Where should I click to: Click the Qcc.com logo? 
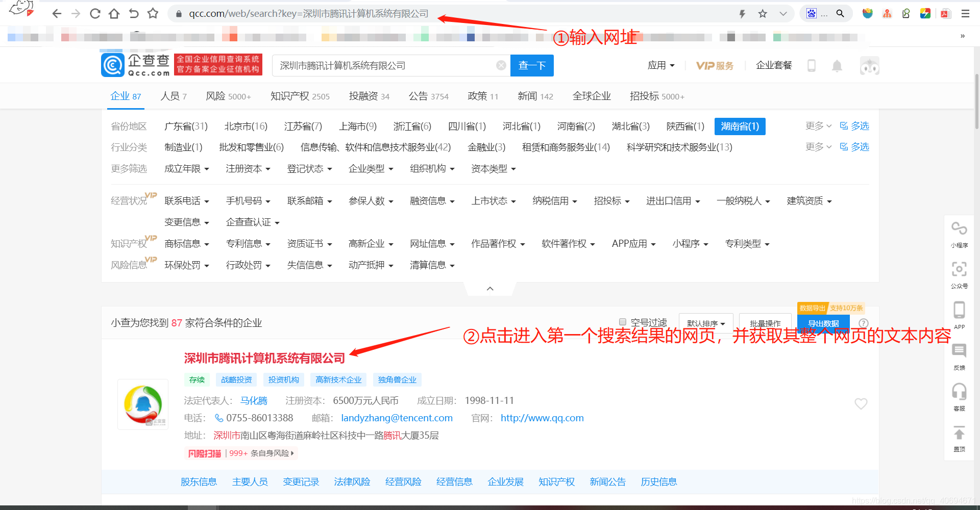(x=136, y=65)
